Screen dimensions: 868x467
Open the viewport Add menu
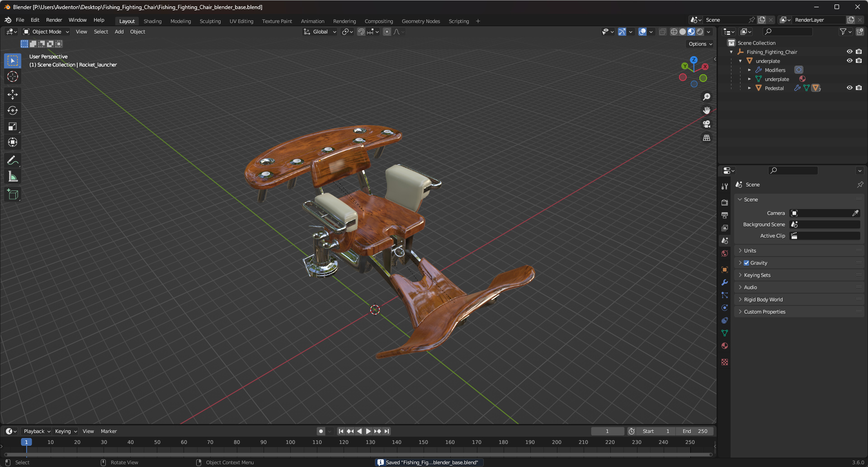(x=119, y=32)
